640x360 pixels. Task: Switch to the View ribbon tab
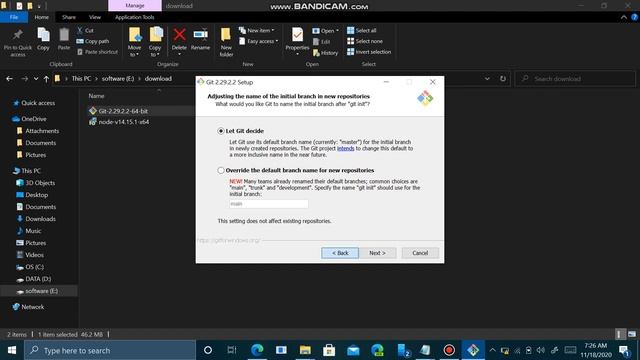[95, 17]
